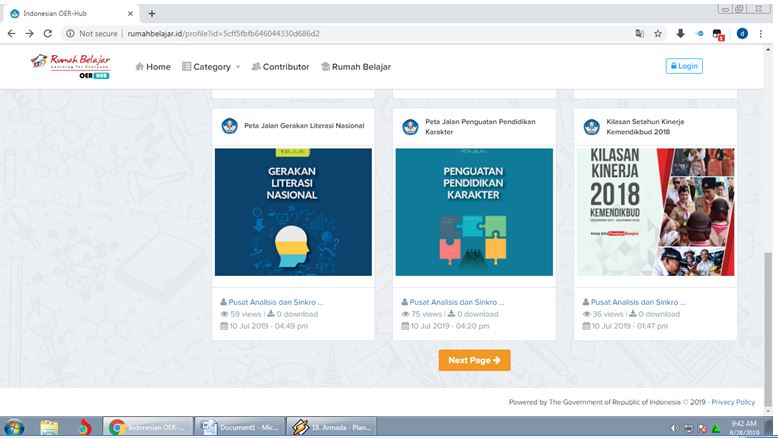Image resolution: width=778 pixels, height=438 pixels.
Task: Click the '36 views' text
Action: pos(607,314)
